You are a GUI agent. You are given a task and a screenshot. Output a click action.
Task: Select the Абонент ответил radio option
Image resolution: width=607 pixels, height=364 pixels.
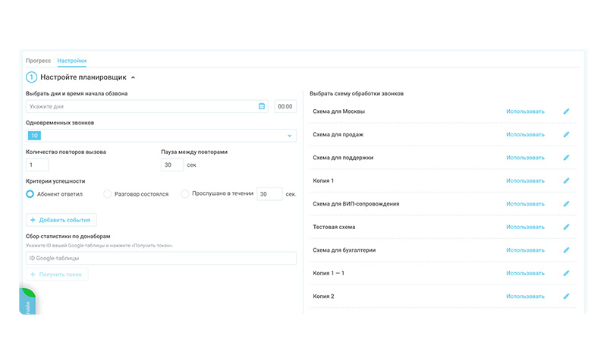point(30,194)
